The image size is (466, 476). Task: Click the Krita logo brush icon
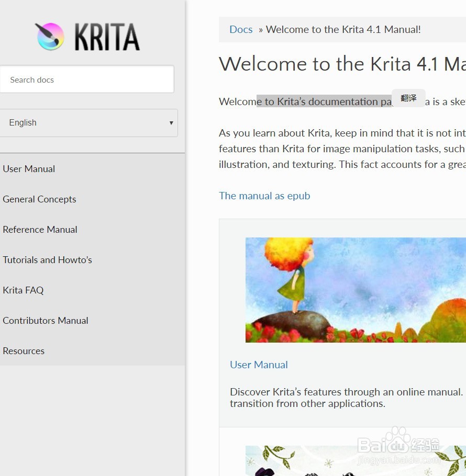[x=50, y=37]
